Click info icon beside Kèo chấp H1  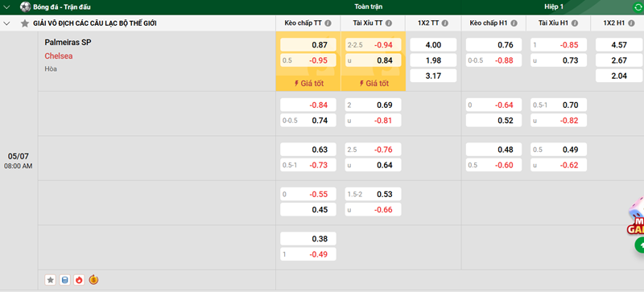(x=514, y=23)
